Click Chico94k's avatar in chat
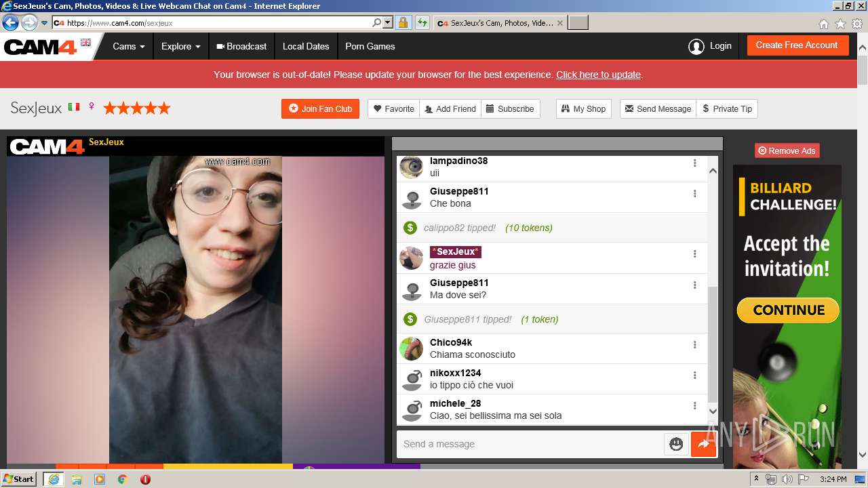Screen dimensions: 868x488 point(411,348)
